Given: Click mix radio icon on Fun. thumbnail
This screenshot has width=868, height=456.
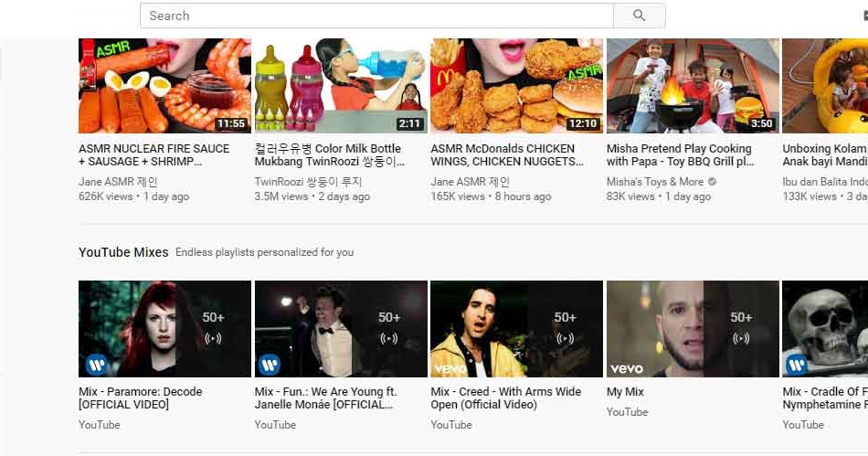Looking at the screenshot, I should (x=389, y=338).
